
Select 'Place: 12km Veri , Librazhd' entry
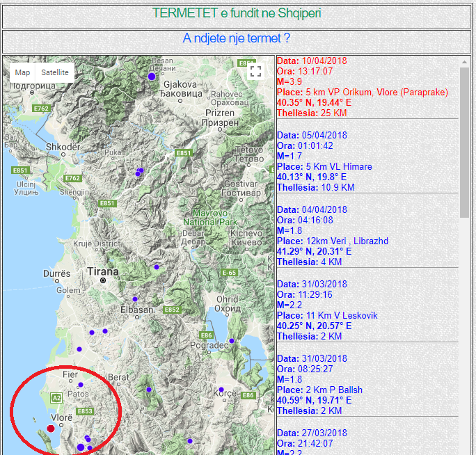[x=333, y=241]
